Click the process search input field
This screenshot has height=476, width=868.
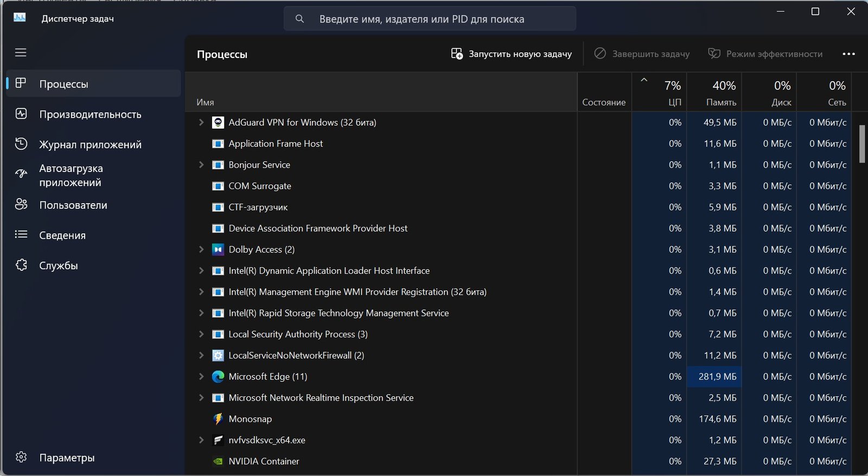click(430, 19)
